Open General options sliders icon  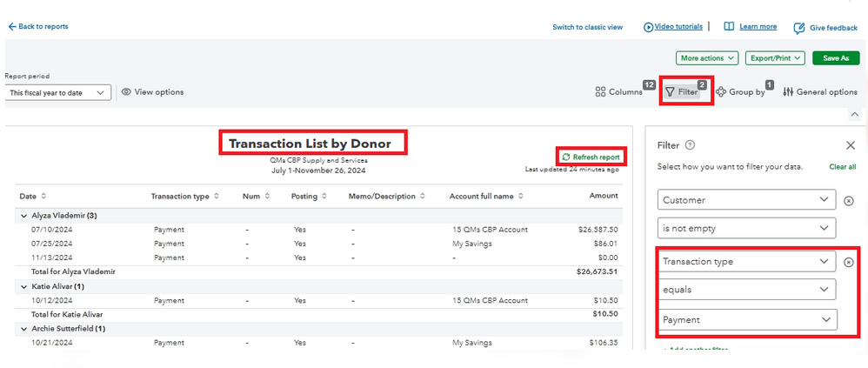pos(788,92)
